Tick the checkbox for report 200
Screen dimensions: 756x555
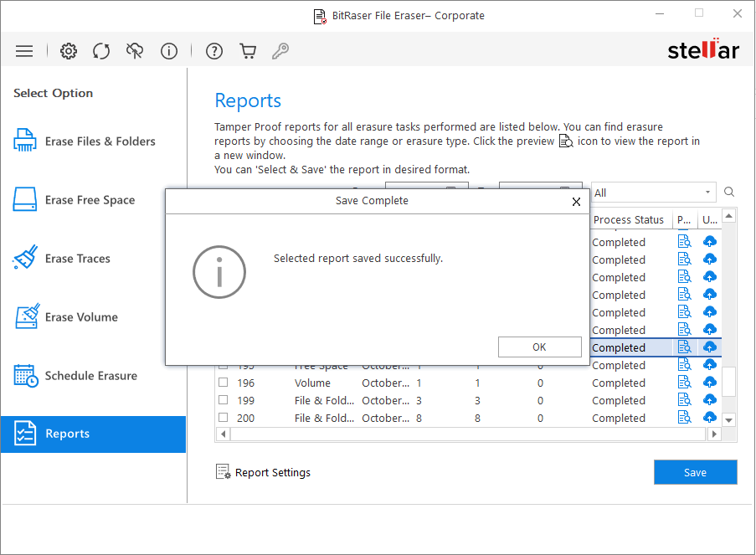coord(224,417)
